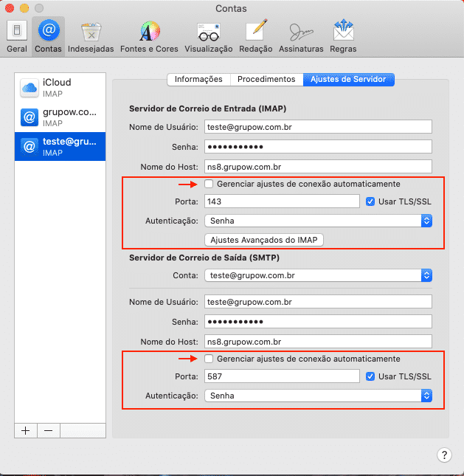Open IMAP Autenticação dropdown
This screenshot has height=476, width=464.
coord(319,221)
